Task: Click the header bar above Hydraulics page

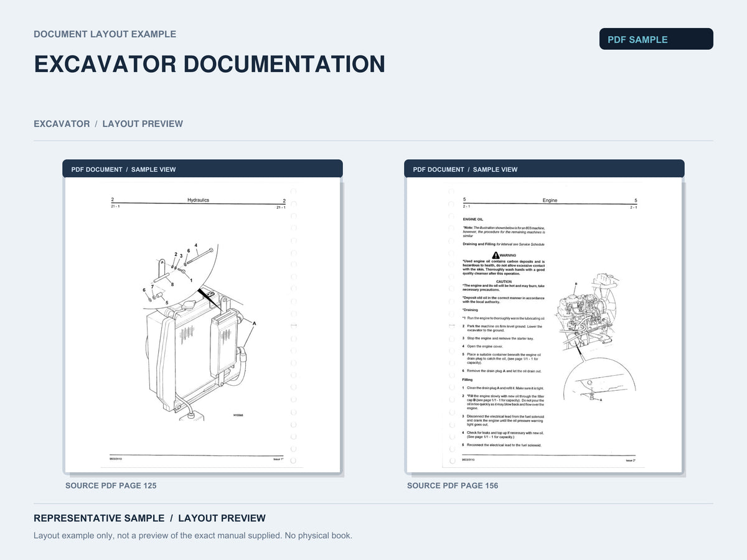Action: [x=202, y=169]
